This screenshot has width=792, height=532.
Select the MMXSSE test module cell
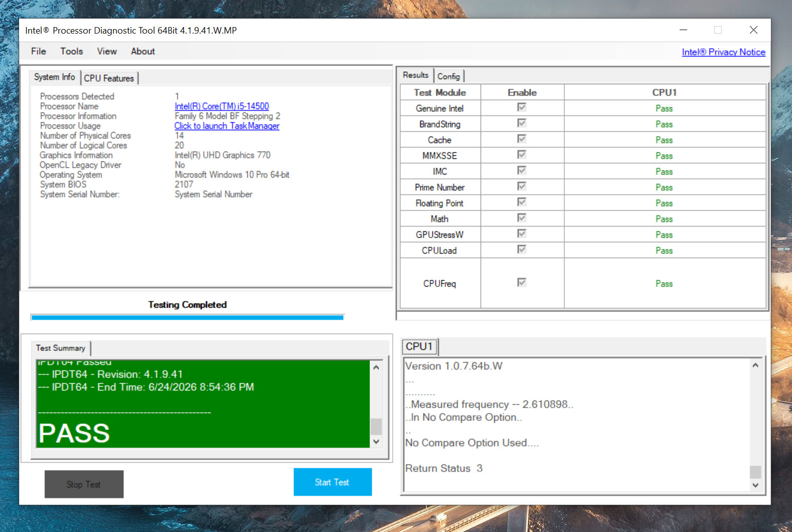(440, 156)
